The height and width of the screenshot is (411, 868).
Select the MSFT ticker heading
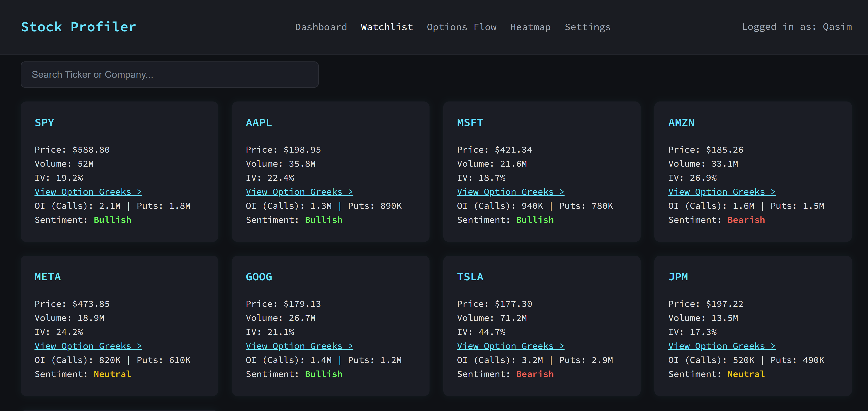coord(470,123)
